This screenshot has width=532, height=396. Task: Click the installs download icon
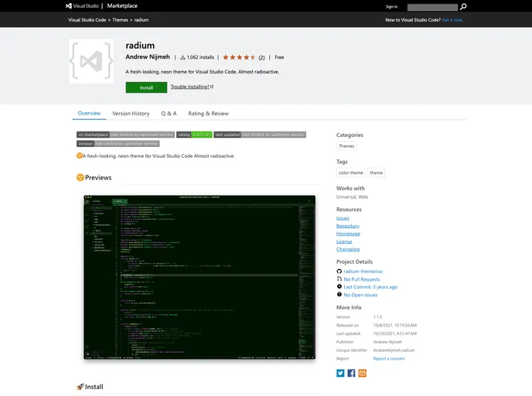click(x=182, y=57)
